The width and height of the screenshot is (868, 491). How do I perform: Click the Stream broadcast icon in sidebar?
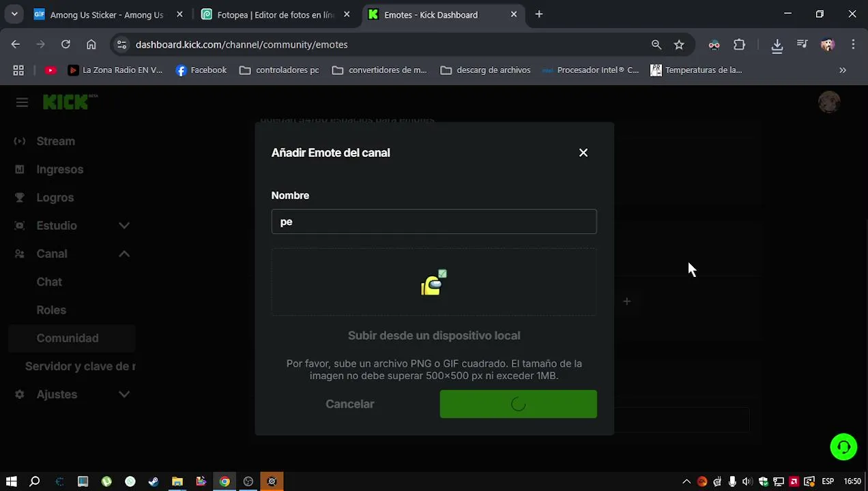pyautogui.click(x=20, y=141)
